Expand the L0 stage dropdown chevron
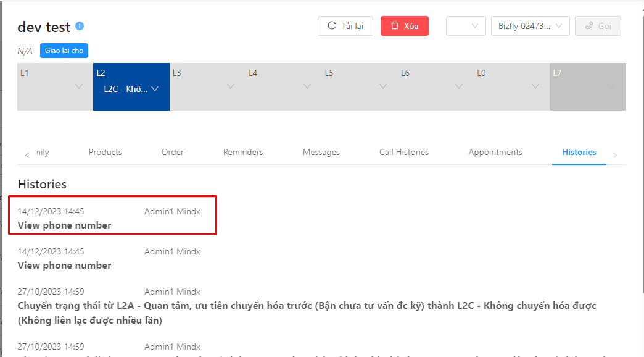The width and height of the screenshot is (644, 357). pyautogui.click(x=535, y=86)
